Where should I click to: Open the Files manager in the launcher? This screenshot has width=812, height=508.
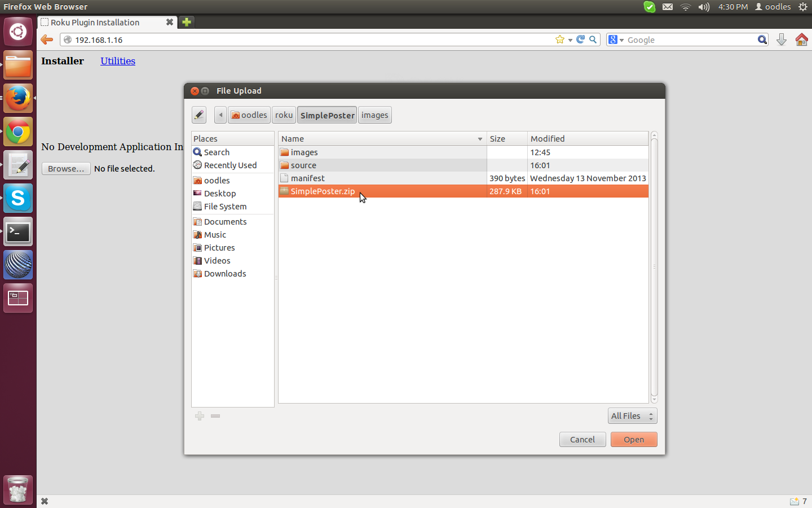pyautogui.click(x=18, y=65)
